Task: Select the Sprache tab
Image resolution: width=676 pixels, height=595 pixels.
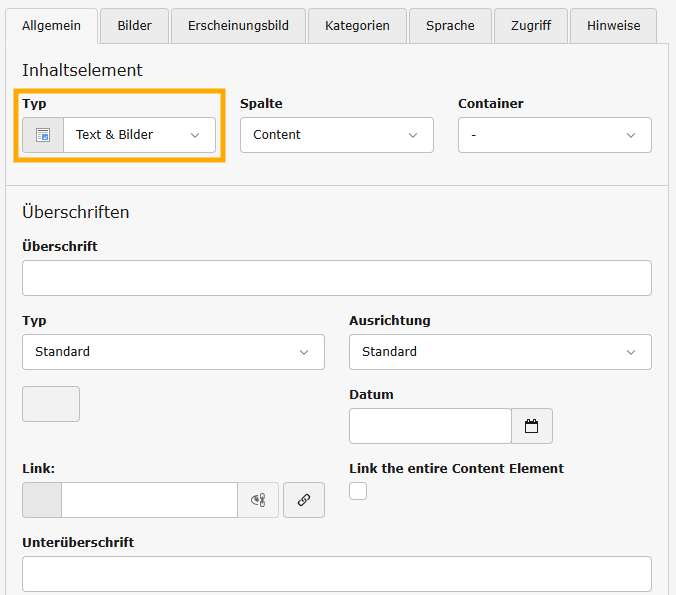Action: [450, 26]
